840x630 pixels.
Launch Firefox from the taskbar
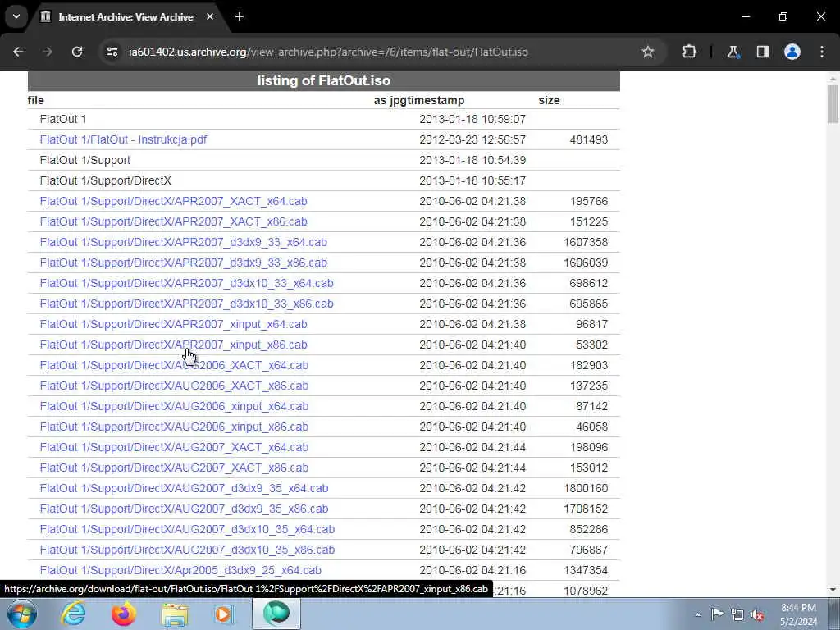tap(123, 614)
